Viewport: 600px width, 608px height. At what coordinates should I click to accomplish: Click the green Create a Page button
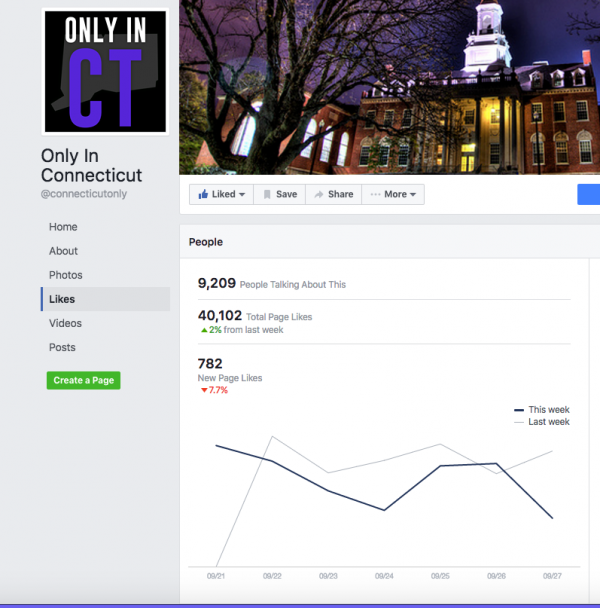pos(83,380)
